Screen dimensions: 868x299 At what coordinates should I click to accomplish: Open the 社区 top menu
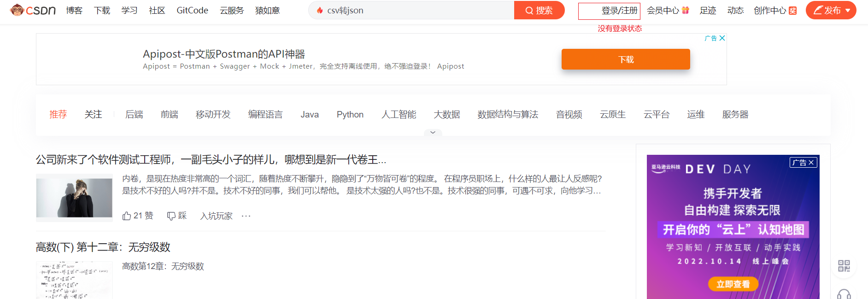coord(157,10)
